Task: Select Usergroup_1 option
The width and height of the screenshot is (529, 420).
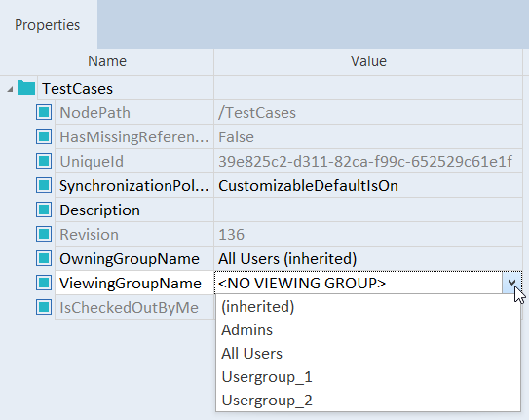Action: coord(368,377)
